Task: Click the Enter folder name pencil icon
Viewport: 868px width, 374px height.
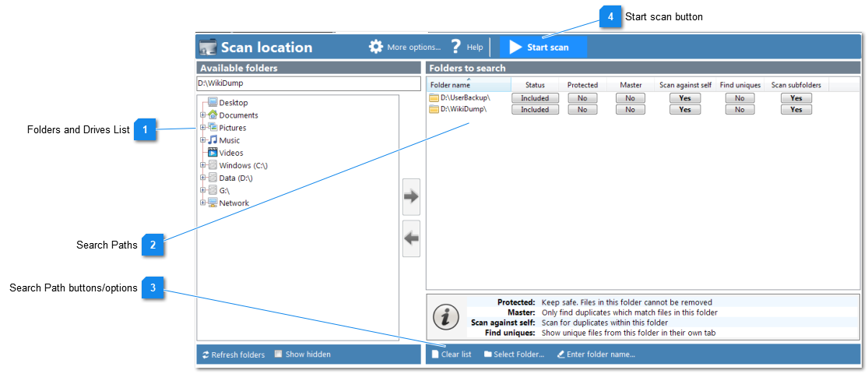Action: coord(561,355)
